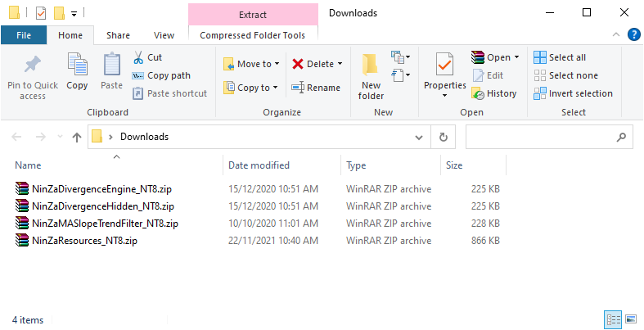
Task: Click Invert selection
Action: click(573, 93)
